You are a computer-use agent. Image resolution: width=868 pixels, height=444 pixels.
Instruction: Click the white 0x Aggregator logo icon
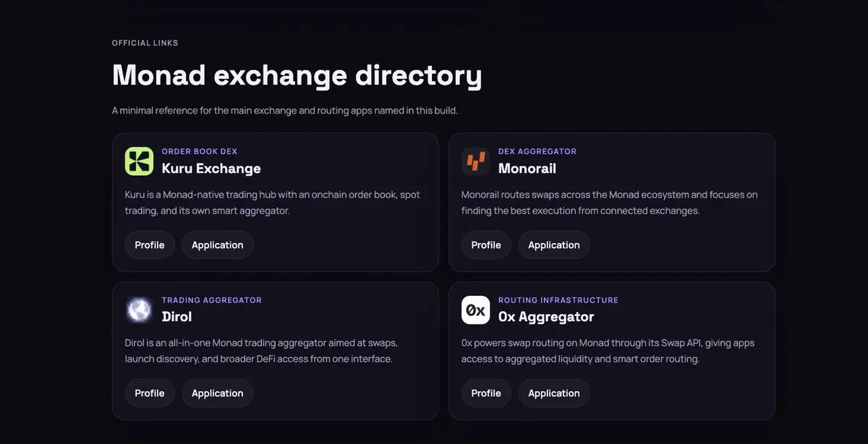tap(475, 309)
